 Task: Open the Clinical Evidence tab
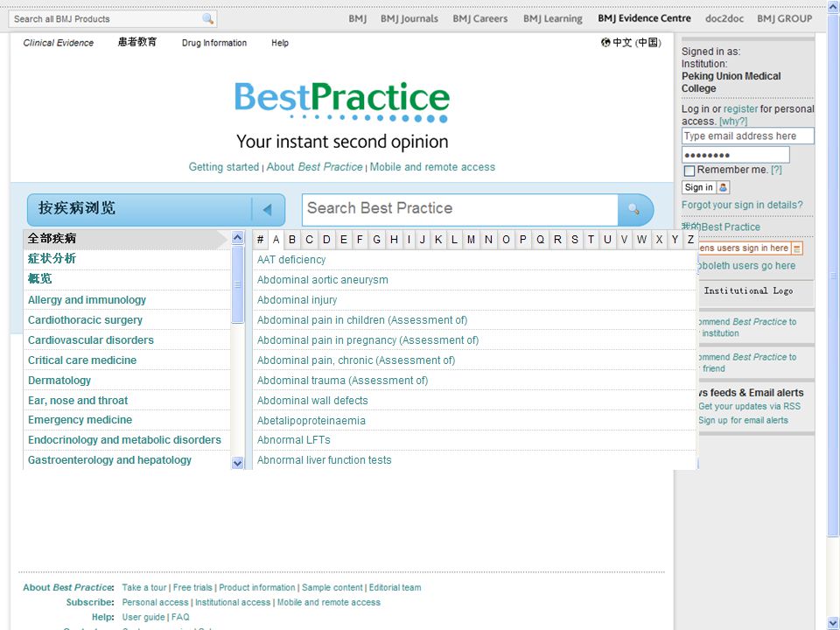[x=59, y=43]
